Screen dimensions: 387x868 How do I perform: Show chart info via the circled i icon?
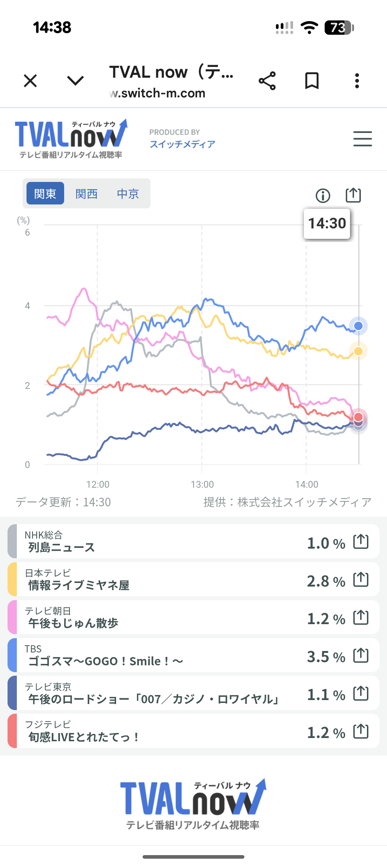pyautogui.click(x=323, y=196)
